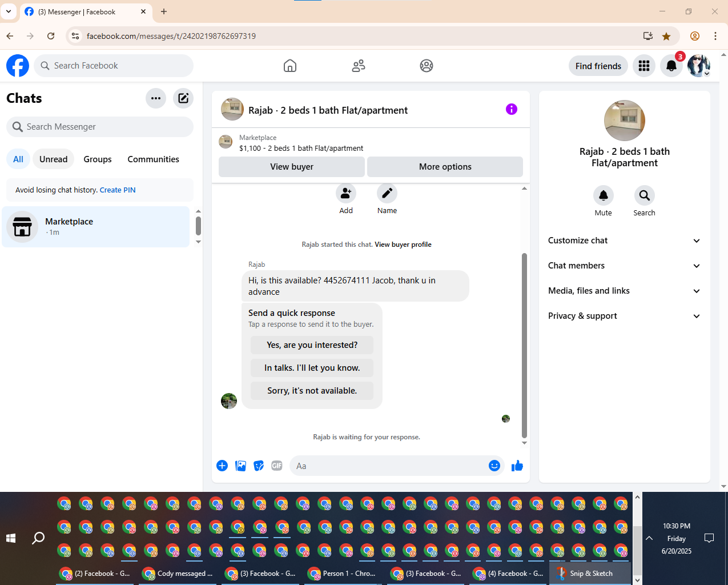Viewport: 728px width, 585px height.
Task: Click the Chrome address bar URL
Action: pyautogui.click(x=171, y=36)
